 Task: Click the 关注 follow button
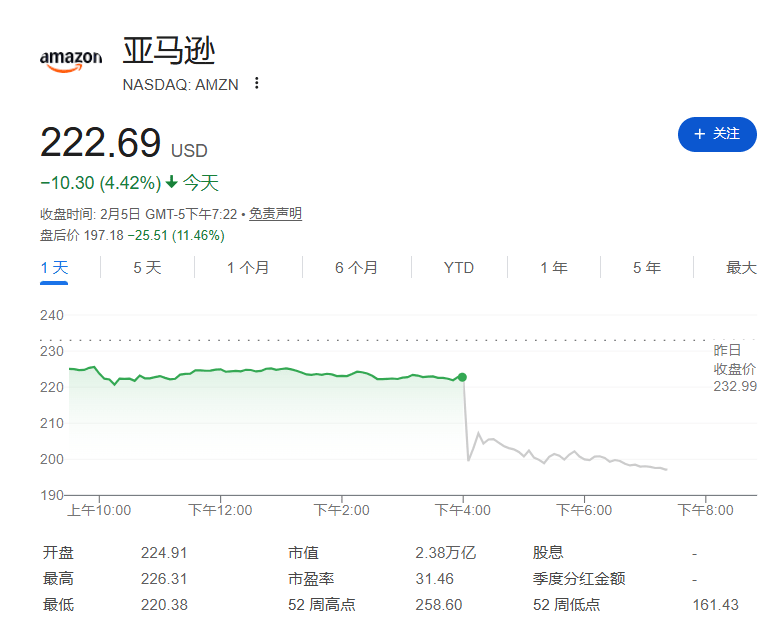coord(717,134)
